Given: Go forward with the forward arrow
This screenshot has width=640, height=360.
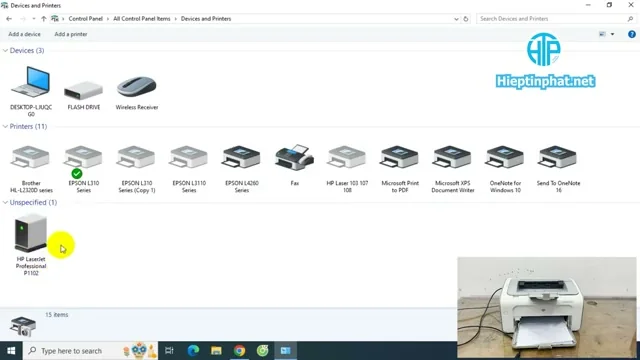Looking at the screenshot, I should 23,19.
